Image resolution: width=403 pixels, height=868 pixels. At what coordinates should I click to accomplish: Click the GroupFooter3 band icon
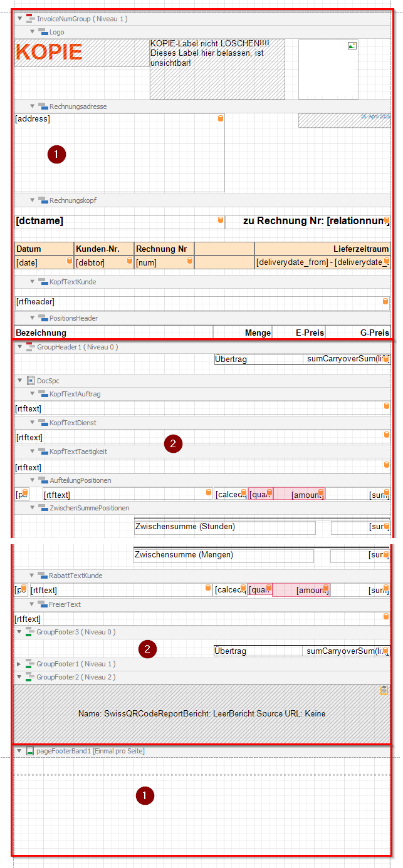coord(30,632)
